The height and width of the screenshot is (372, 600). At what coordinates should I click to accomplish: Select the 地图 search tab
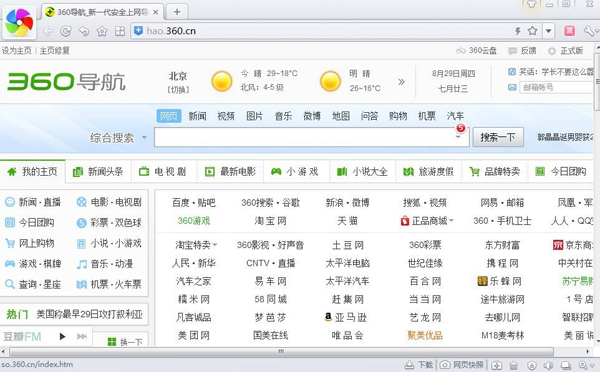click(x=341, y=116)
